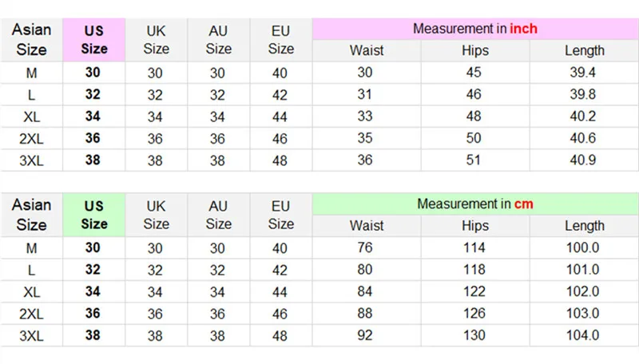Select waist value 92 in cm table
Image resolution: width=639 pixels, height=364 pixels.
tap(367, 335)
